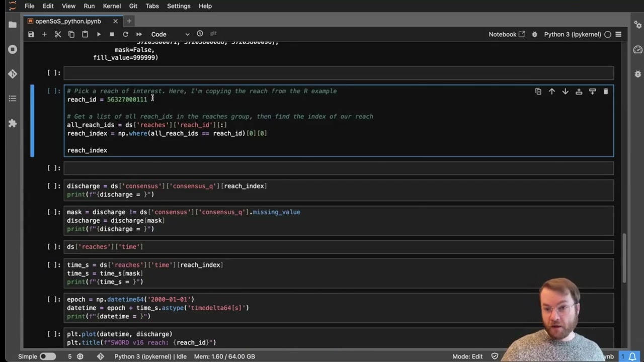Viewport: 644px width, 362px height.
Task: Click into the discharge consensus_q cell
Action: 339,190
